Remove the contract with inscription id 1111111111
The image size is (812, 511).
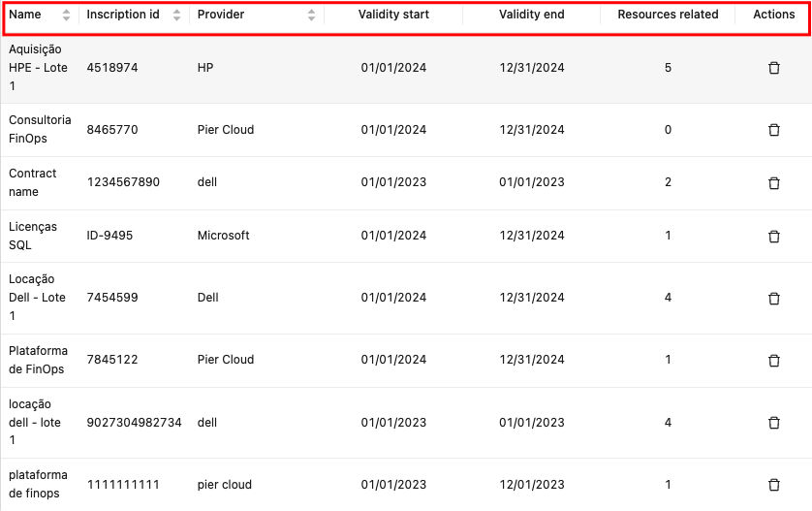click(x=773, y=485)
